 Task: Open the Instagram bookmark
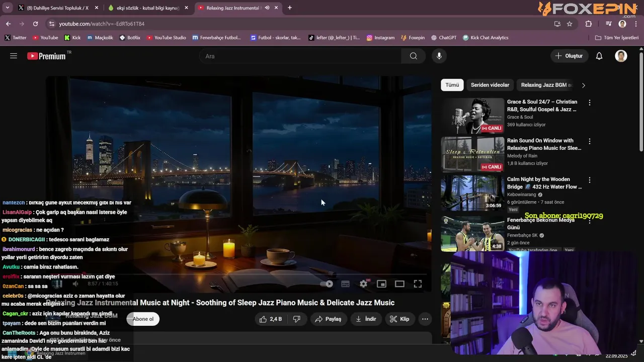coord(380,38)
